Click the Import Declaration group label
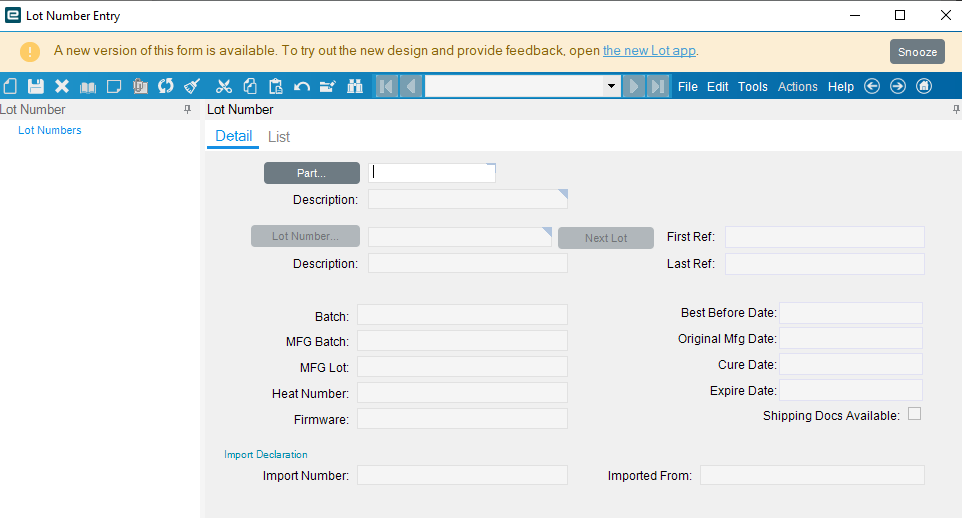The width and height of the screenshot is (962, 518). 266,454
